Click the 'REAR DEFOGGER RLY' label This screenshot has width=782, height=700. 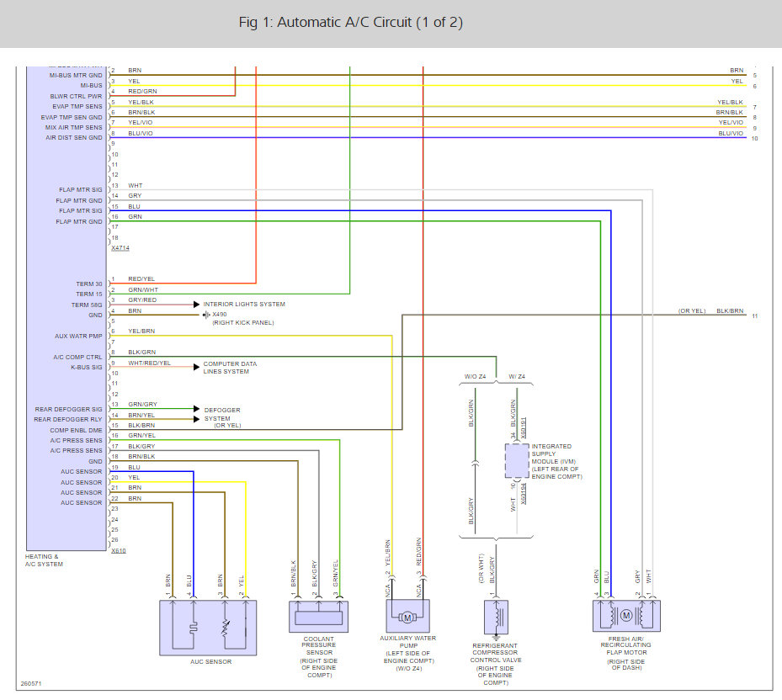click(x=68, y=419)
